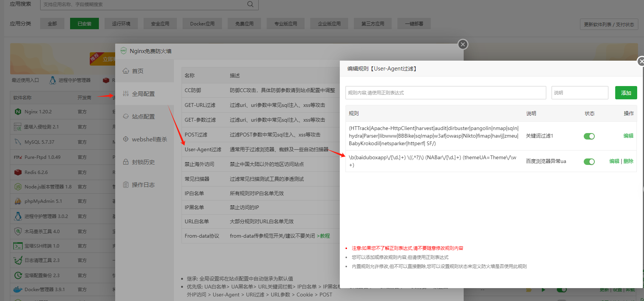This screenshot has width=644, height=301.
Task: Close the Nginx免费防火墙 dialog
Action: 463,44
